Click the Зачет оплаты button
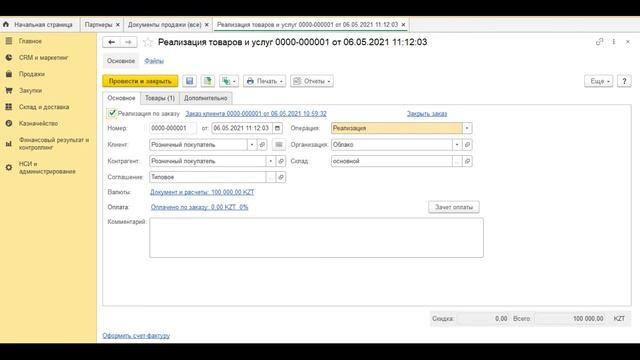640x360 pixels. click(x=454, y=207)
